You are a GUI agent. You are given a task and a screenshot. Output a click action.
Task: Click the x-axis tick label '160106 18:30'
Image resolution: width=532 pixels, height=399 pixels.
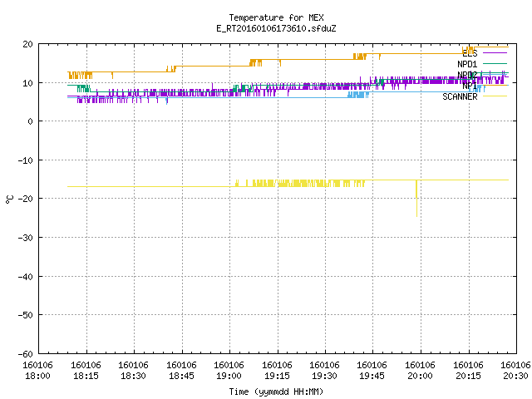click(133, 370)
